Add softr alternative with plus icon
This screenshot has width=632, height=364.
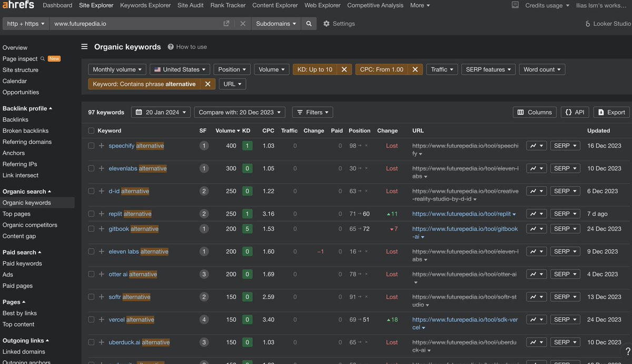[x=102, y=297]
